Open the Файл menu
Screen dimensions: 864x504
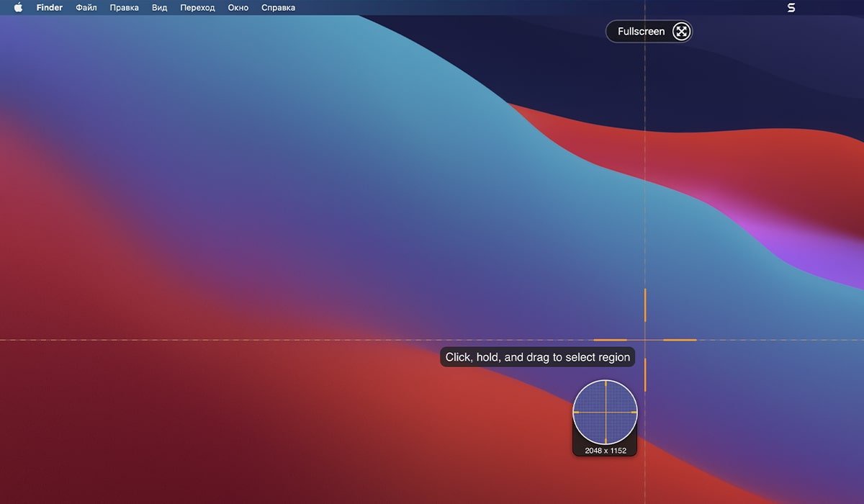point(86,8)
